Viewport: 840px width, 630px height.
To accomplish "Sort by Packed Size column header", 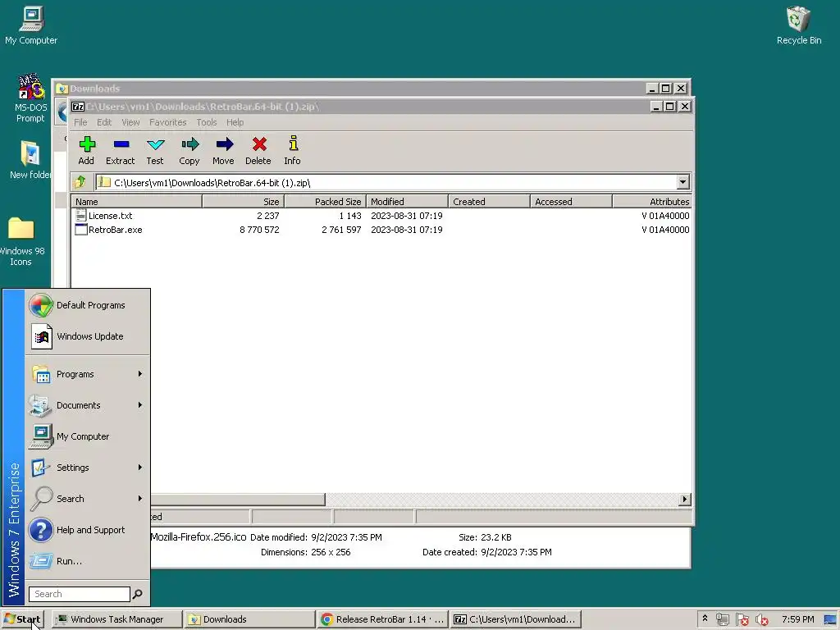I will click(325, 202).
